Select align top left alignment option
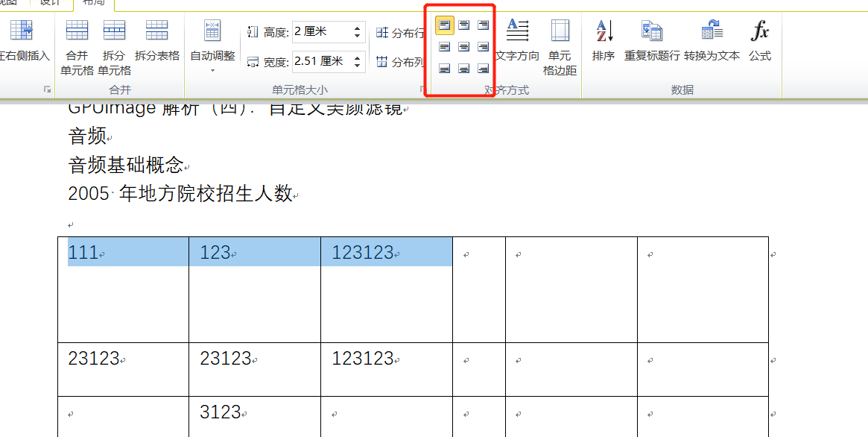The image size is (868, 437). click(445, 25)
